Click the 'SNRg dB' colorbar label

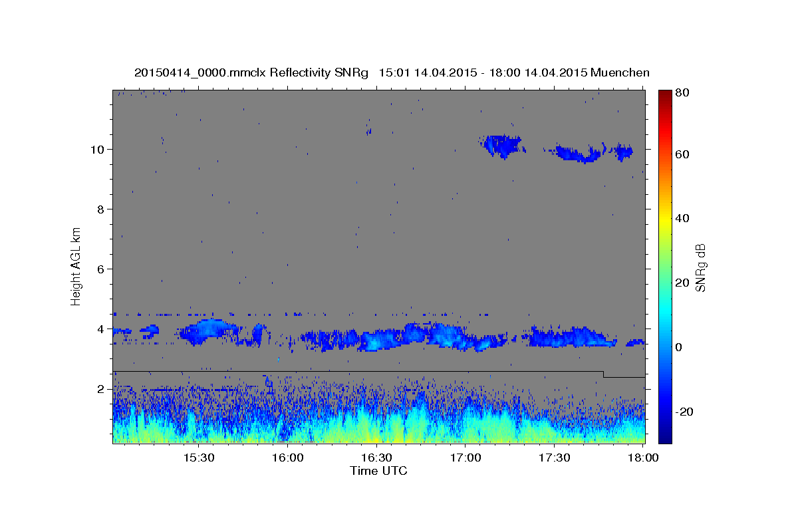coord(700,267)
